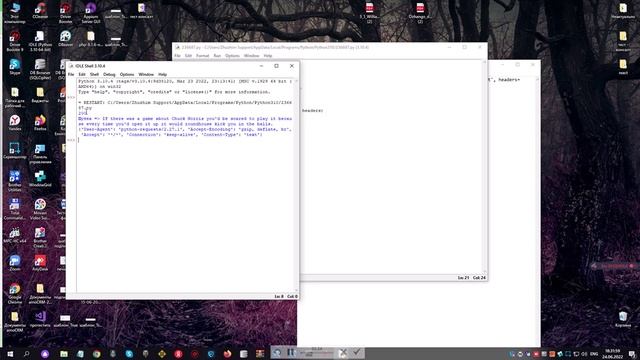Open Window menu in the editor window
The width and height of the screenshot is (640, 360).
[x=251, y=56]
